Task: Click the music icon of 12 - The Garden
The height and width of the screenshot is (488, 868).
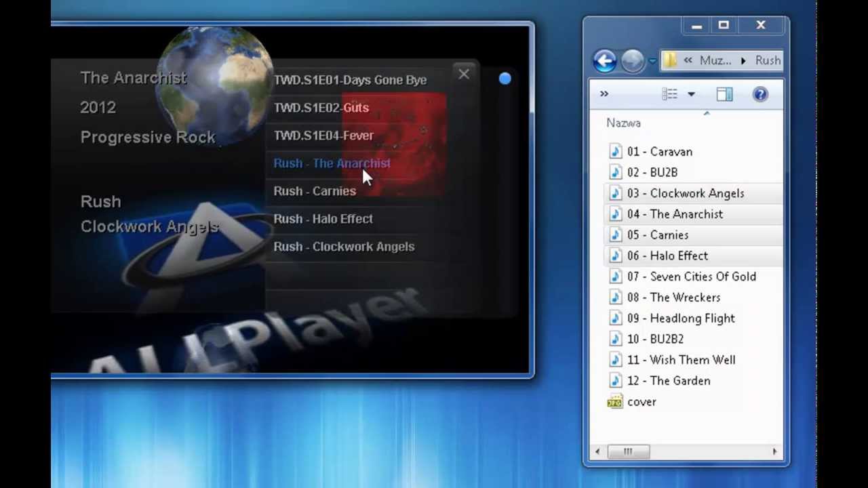Action: coord(615,381)
